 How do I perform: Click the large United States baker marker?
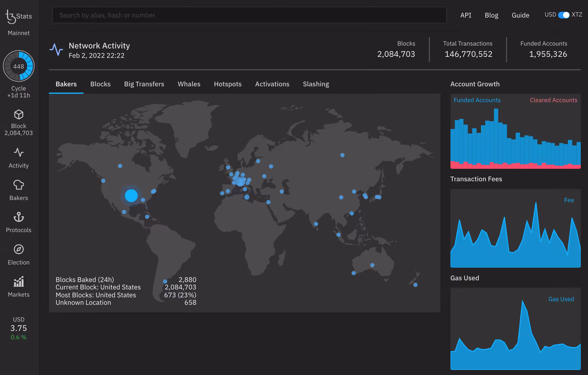(131, 195)
